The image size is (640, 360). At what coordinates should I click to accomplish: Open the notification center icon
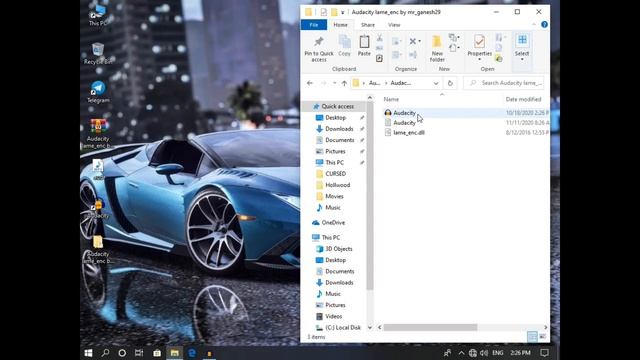coord(544,353)
